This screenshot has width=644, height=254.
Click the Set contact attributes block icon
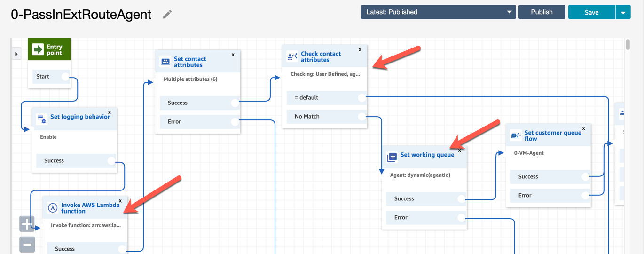click(x=165, y=62)
